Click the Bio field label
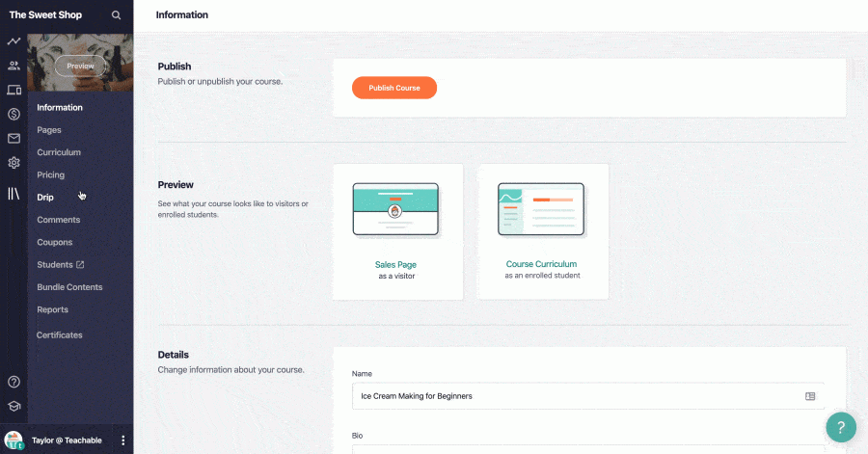Viewport: 868px width, 454px height. (357, 436)
